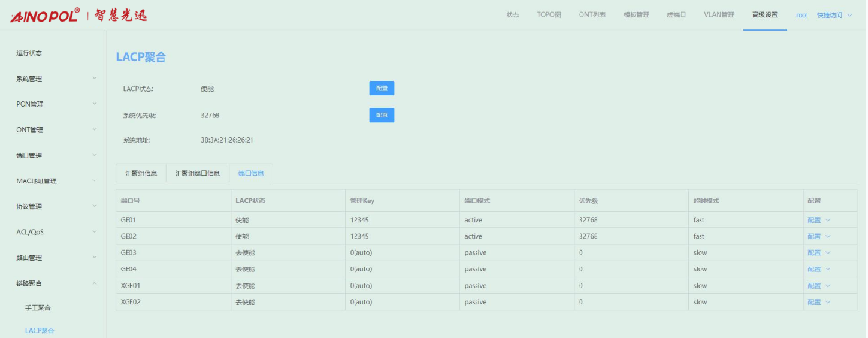Click 配置 button next to LACP状态
This screenshot has width=868, height=338.
pyautogui.click(x=382, y=89)
